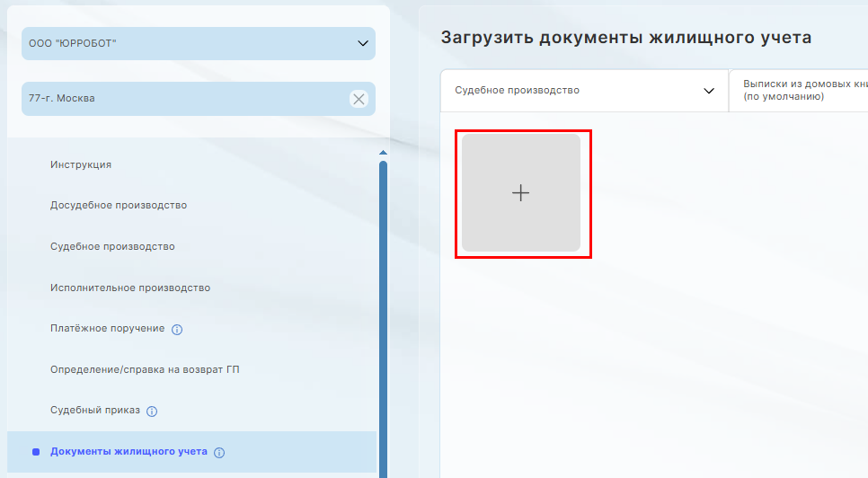Open the Выписки из домовых книг dropdown
Screen dimensions: 868x478
click(x=800, y=91)
